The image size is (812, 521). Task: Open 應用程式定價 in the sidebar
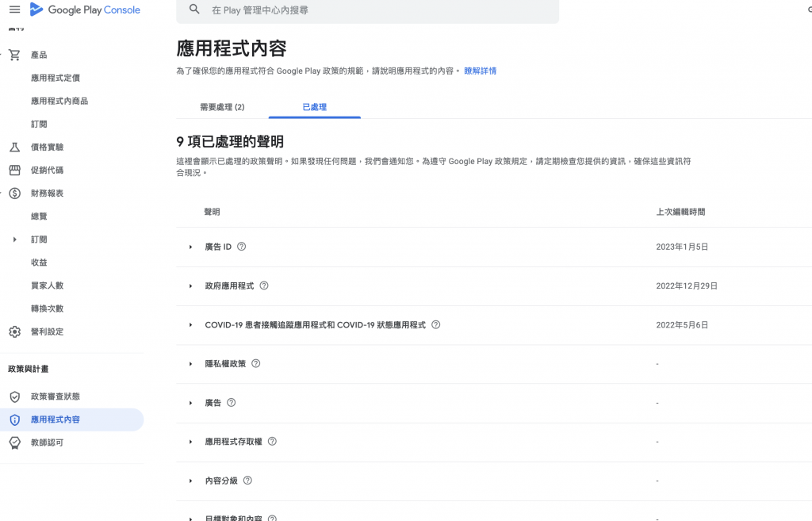pyautogui.click(x=56, y=79)
